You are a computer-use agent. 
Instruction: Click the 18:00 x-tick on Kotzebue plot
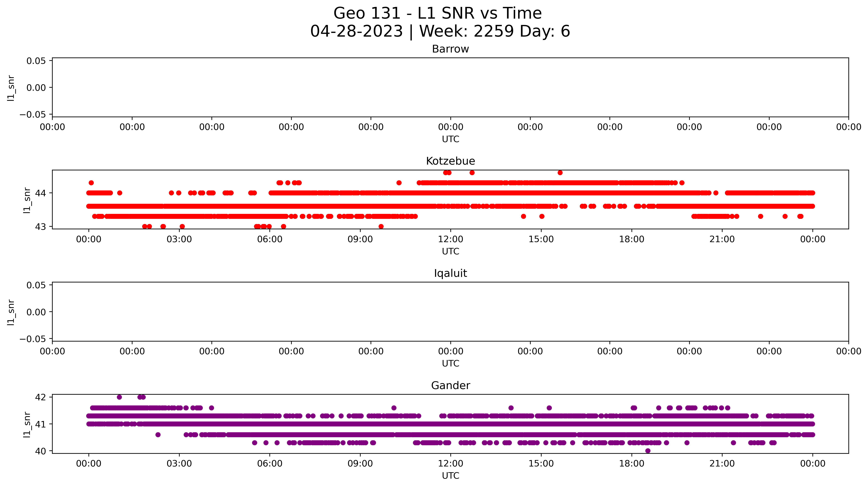click(x=631, y=239)
